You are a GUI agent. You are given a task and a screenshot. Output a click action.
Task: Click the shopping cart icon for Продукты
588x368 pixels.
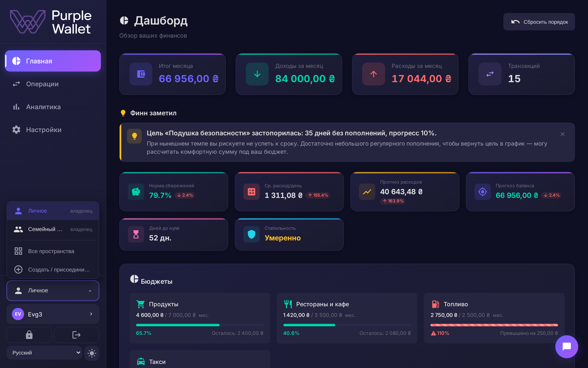coord(141,304)
